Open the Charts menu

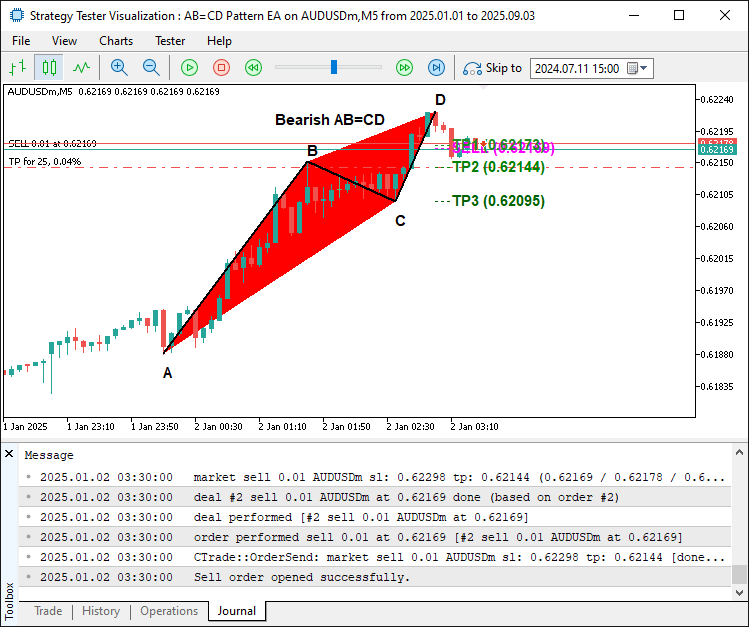pos(116,41)
